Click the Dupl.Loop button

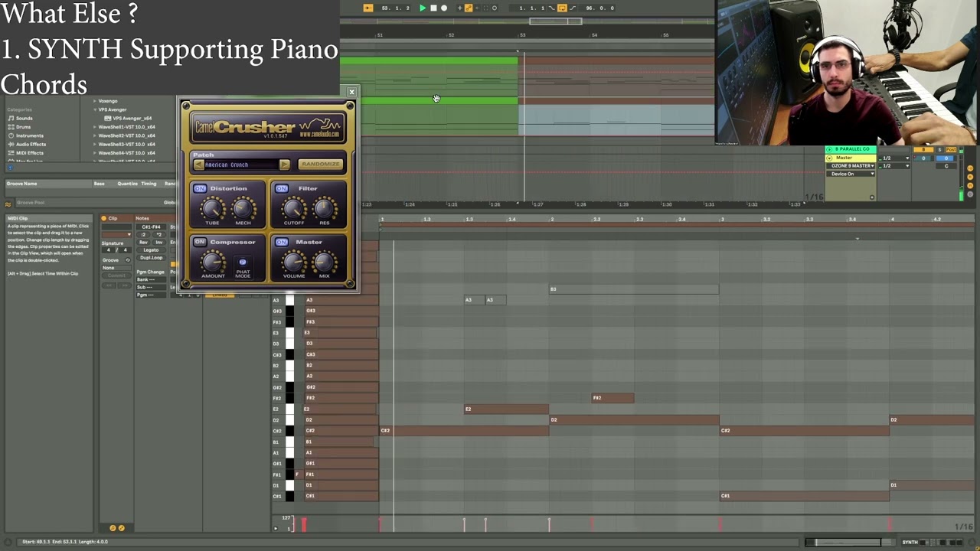151,258
